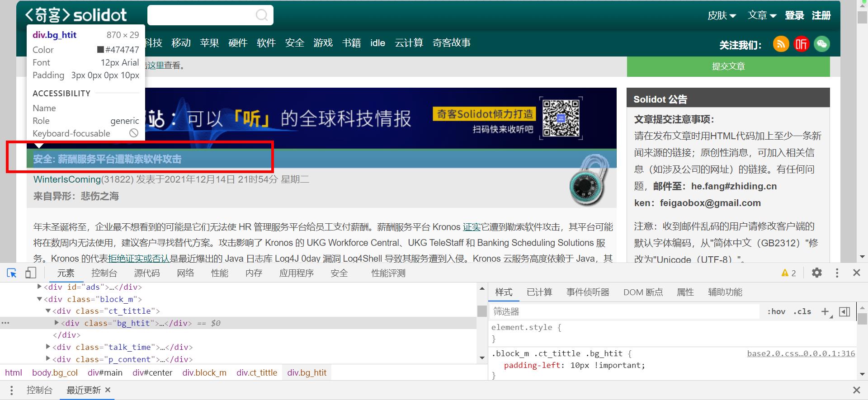Image resolution: width=868 pixels, height=400 pixels.
Task: Toggle the .cls class editor
Action: pos(802,311)
